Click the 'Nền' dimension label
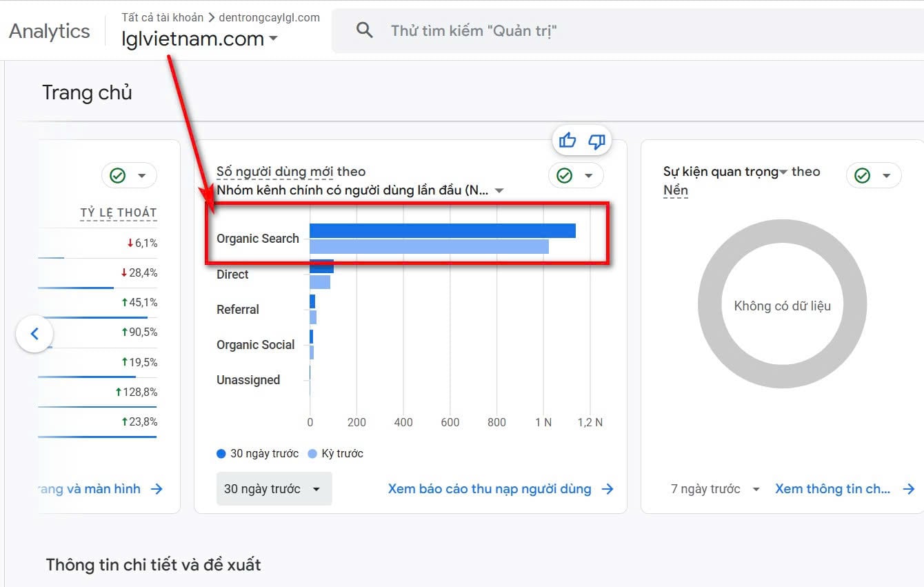924x587 pixels. click(x=676, y=190)
